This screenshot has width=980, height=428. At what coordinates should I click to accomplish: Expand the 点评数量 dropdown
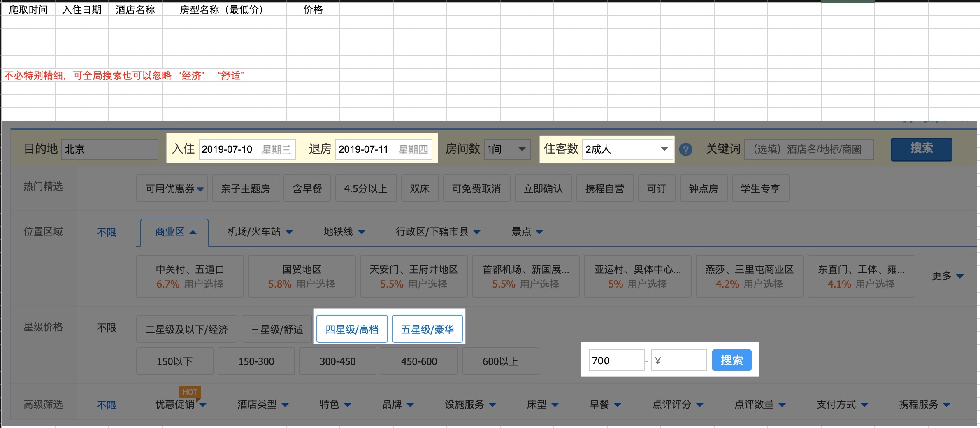(760, 404)
